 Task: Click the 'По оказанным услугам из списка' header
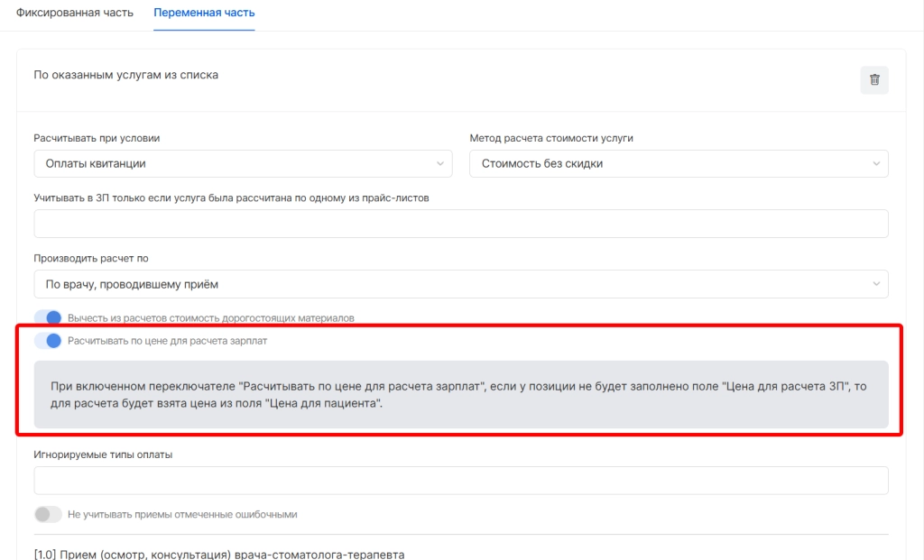[x=126, y=75]
